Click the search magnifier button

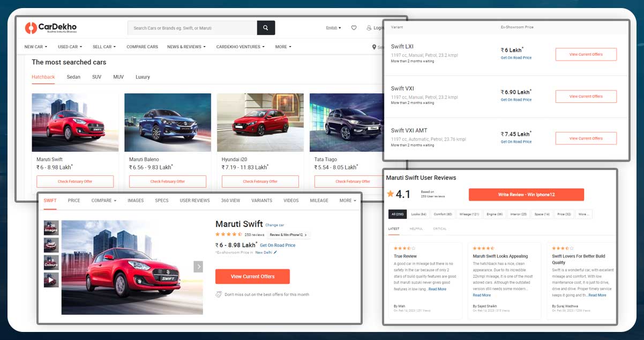[266, 28]
